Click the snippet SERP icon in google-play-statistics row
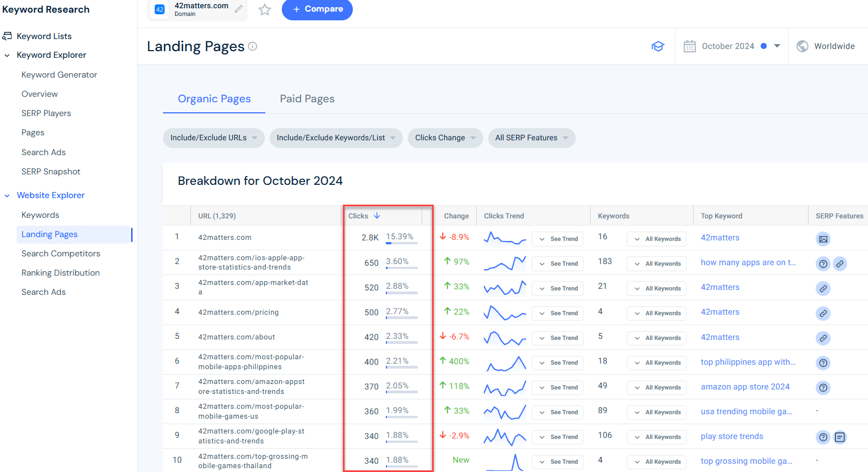Image resolution: width=868 pixels, height=472 pixels. 839,437
